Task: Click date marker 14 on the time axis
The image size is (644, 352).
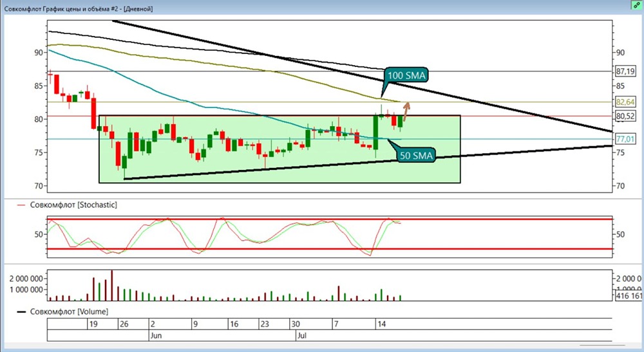Action: pos(381,324)
